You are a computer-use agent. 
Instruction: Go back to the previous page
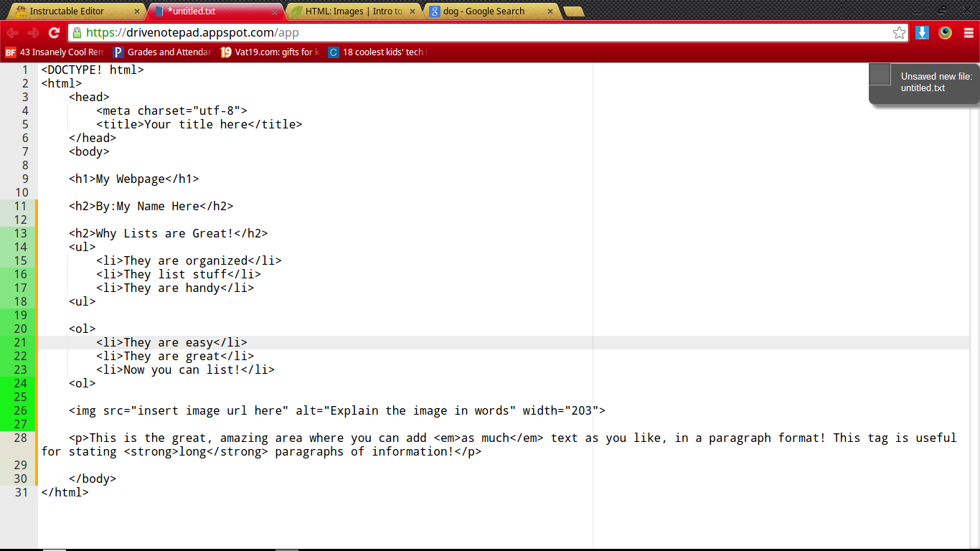(x=13, y=33)
